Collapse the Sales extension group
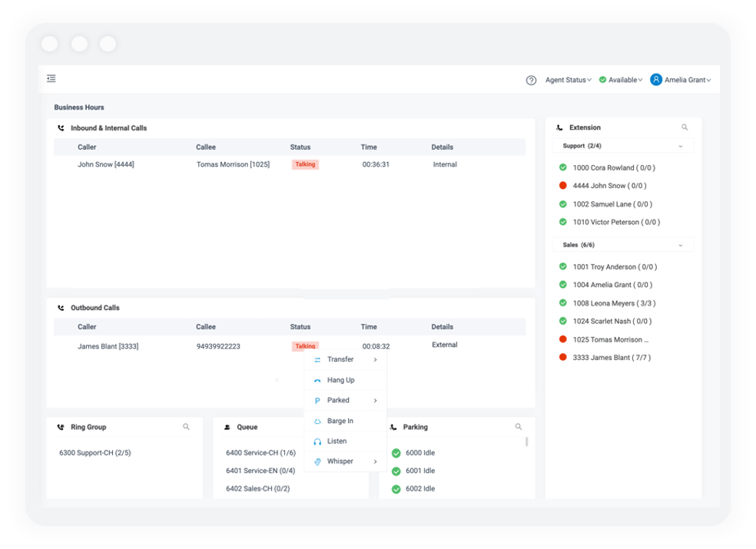The image size is (756, 549). [680, 244]
